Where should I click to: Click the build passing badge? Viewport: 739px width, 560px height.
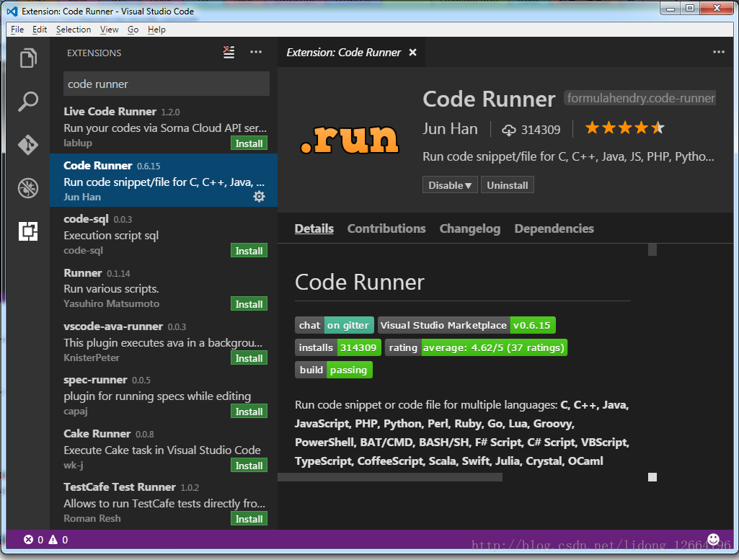click(x=334, y=370)
